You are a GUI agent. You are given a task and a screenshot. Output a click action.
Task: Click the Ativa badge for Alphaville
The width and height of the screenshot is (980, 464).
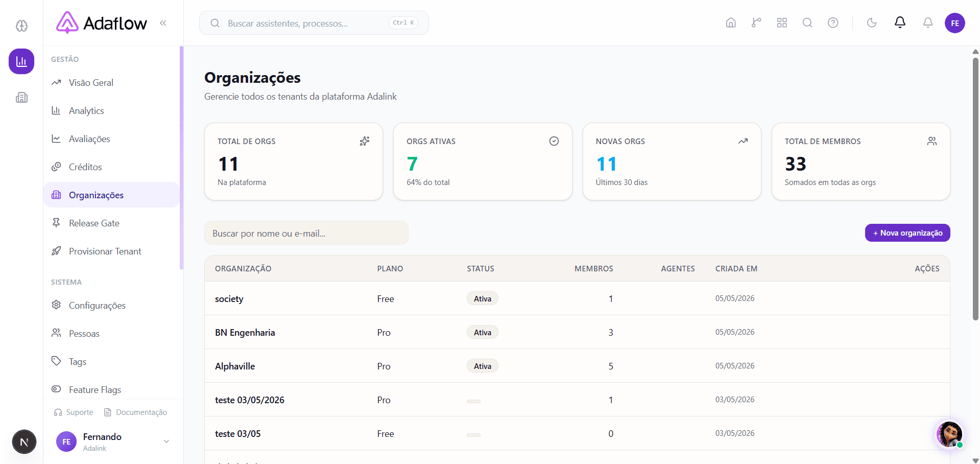click(483, 366)
